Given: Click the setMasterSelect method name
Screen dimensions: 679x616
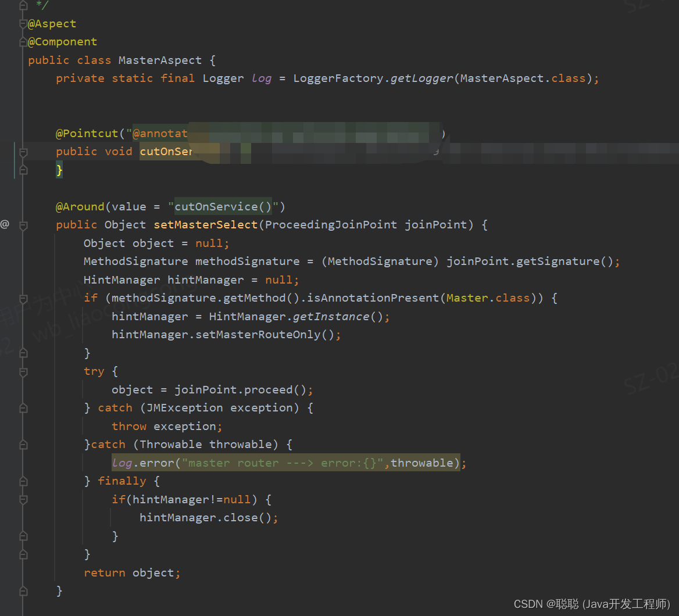Looking at the screenshot, I should click(206, 225).
